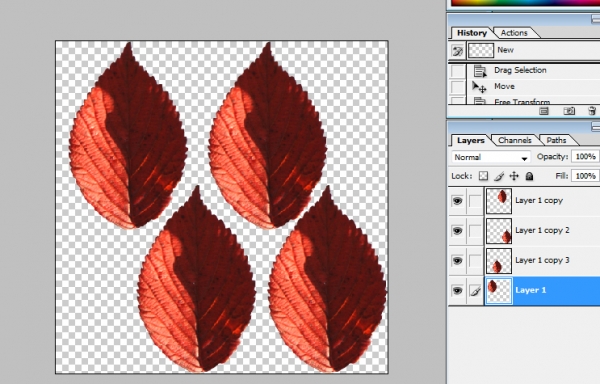Switch to the Channels tab

coord(515,140)
